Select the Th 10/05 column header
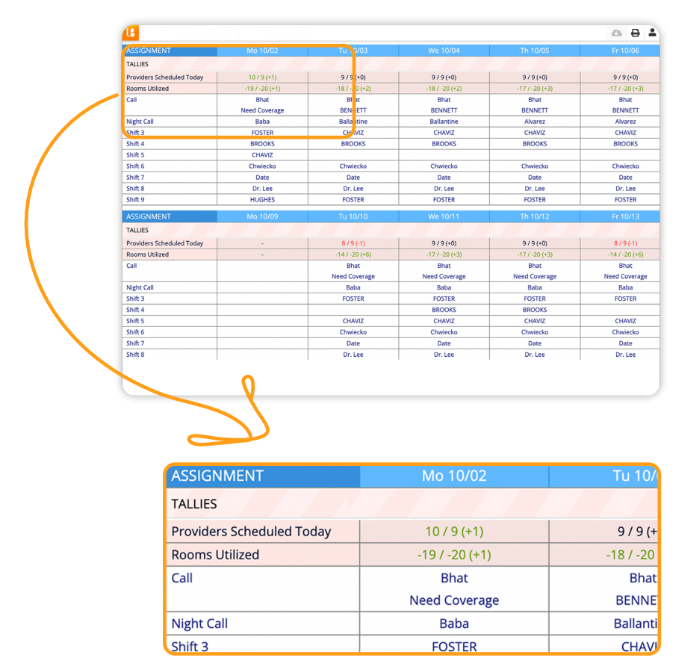Viewport: 681px width, 668px height. 534,50
